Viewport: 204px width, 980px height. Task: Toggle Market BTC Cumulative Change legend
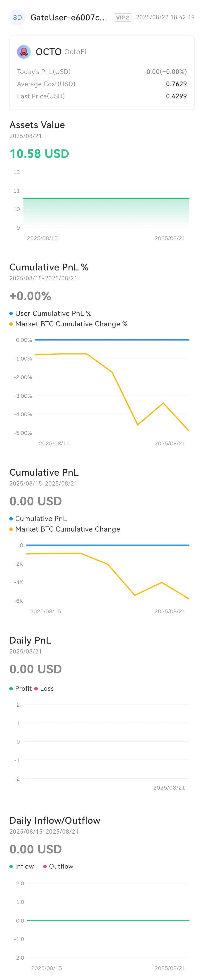[x=65, y=529]
